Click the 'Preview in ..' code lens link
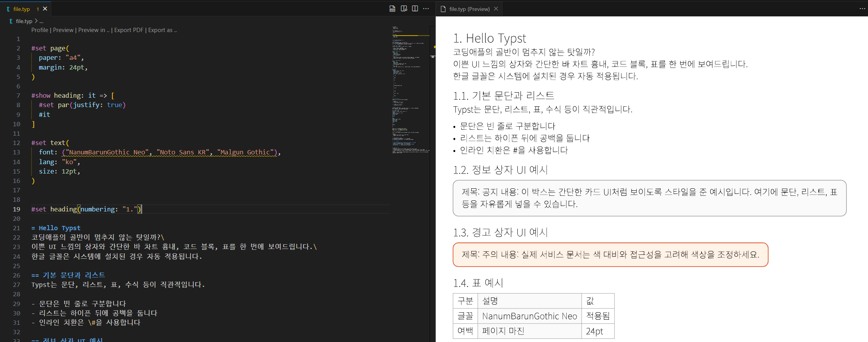Image resolution: width=868 pixels, height=342 pixels. [94, 30]
